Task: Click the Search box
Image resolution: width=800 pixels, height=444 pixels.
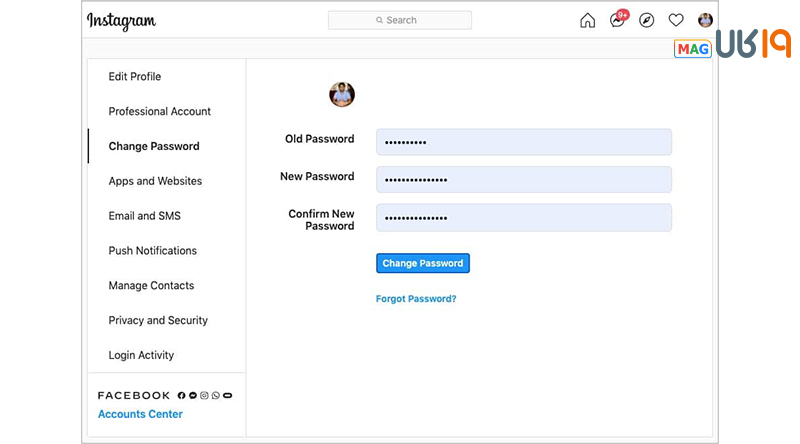Action: 400,20
